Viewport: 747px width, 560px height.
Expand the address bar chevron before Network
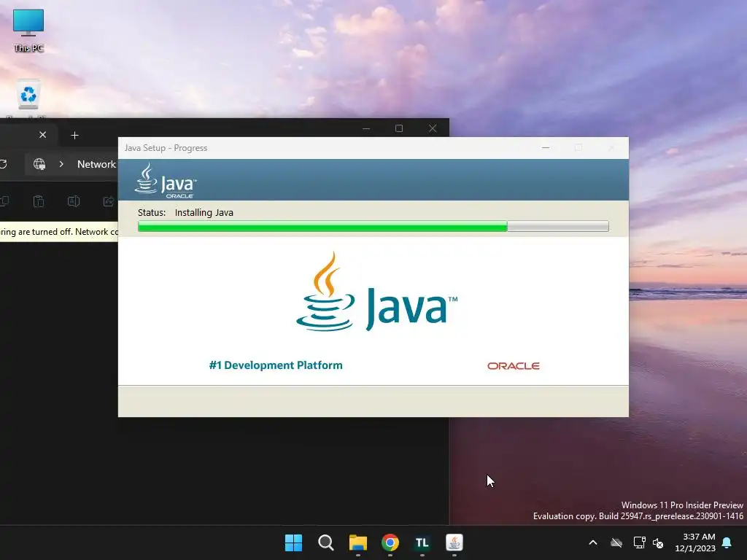click(61, 164)
